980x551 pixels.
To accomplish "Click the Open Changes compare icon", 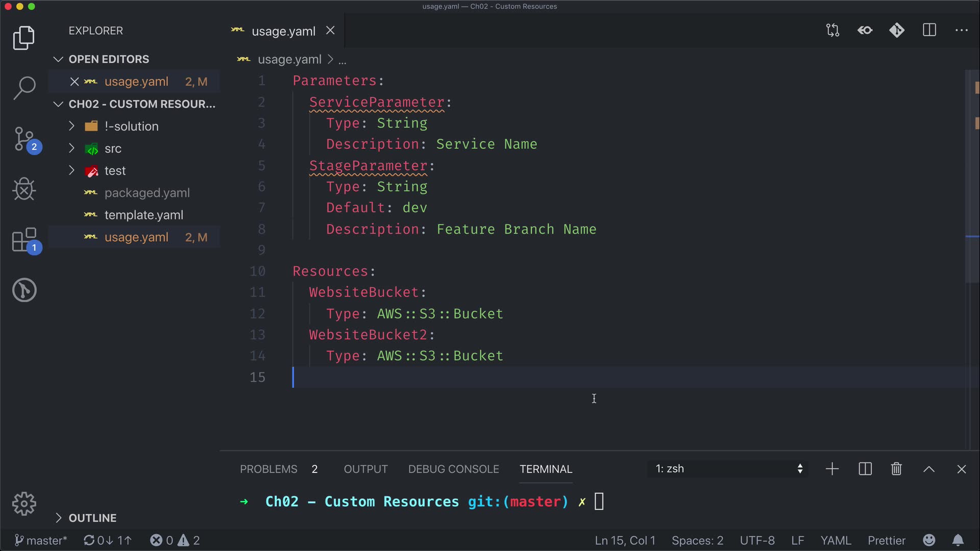I will coord(832,30).
